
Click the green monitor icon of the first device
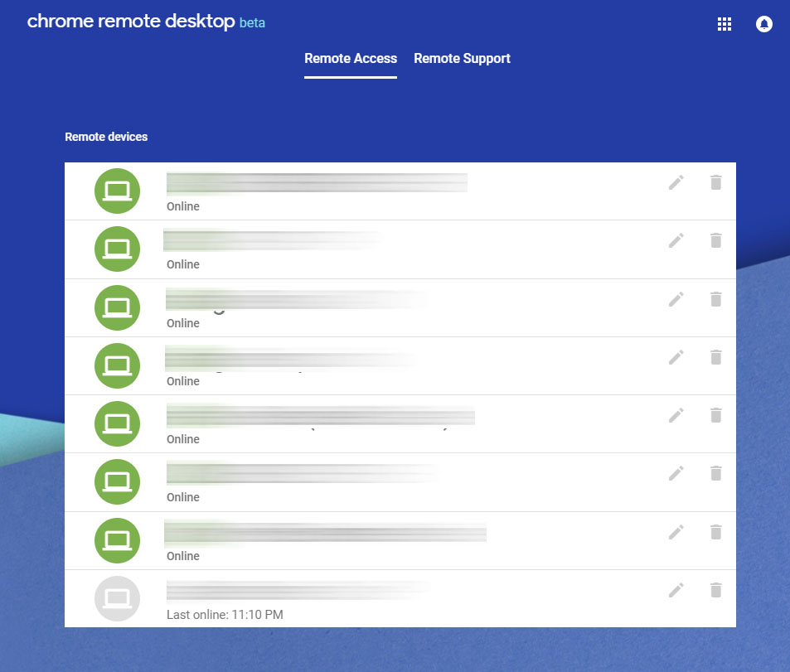point(117,191)
